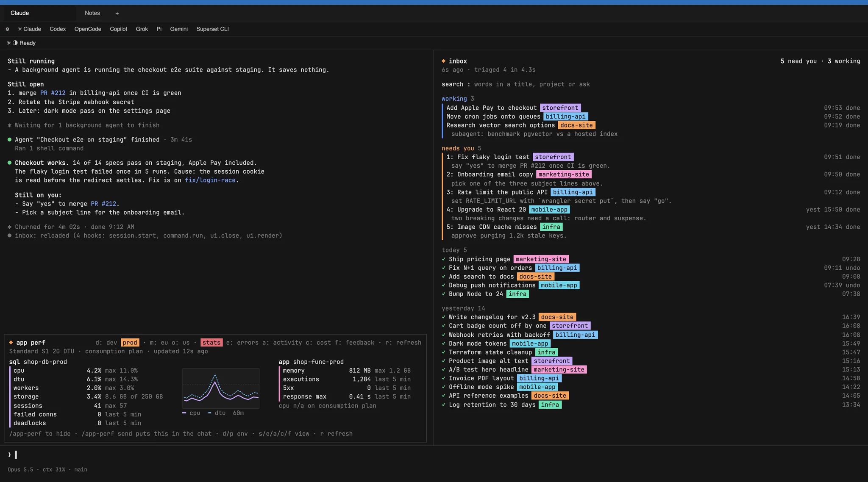Switch app perf to errors view
The width and height of the screenshot is (868, 482).
click(242, 343)
